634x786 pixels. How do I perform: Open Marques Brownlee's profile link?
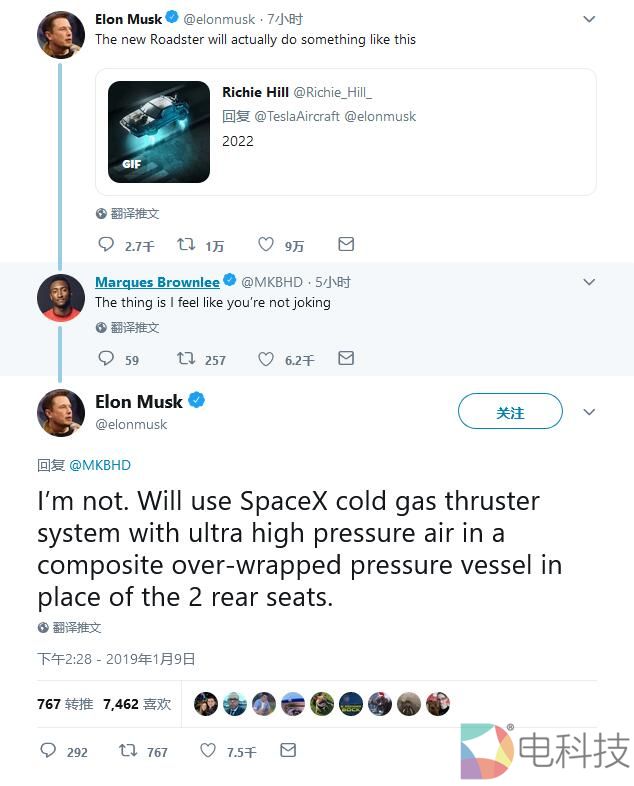pos(157,282)
